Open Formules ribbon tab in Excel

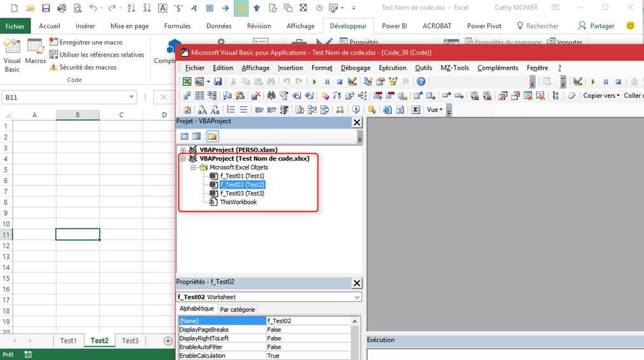coord(178,26)
